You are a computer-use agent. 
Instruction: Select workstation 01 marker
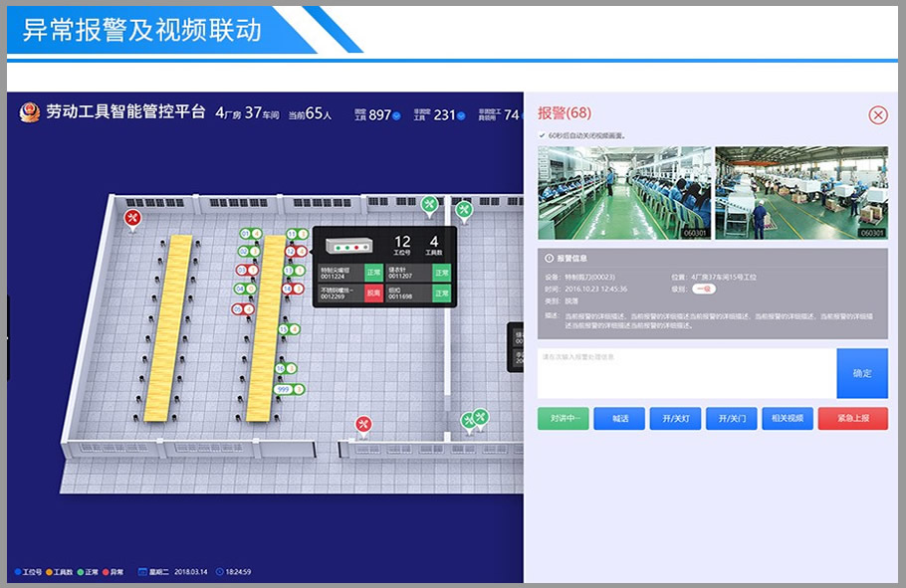pyautogui.click(x=244, y=234)
